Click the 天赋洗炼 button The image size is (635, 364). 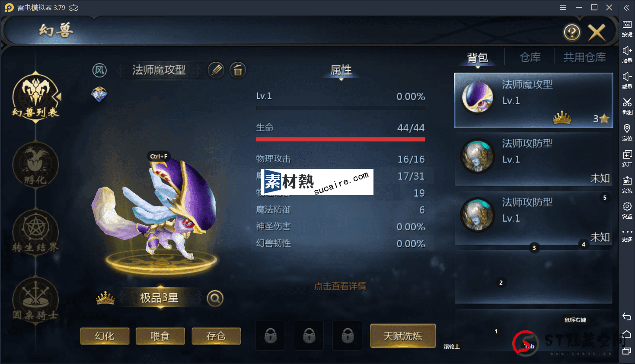coord(403,336)
